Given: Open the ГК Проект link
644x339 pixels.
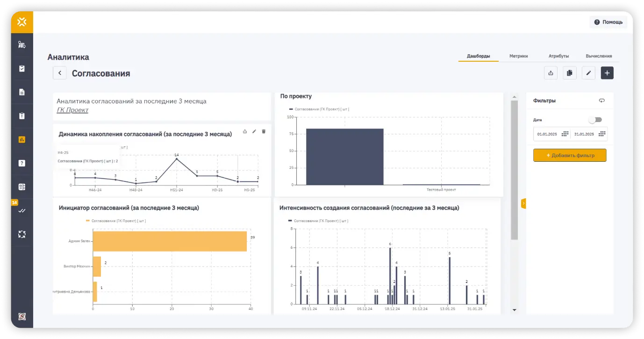Looking at the screenshot, I should (x=72, y=110).
